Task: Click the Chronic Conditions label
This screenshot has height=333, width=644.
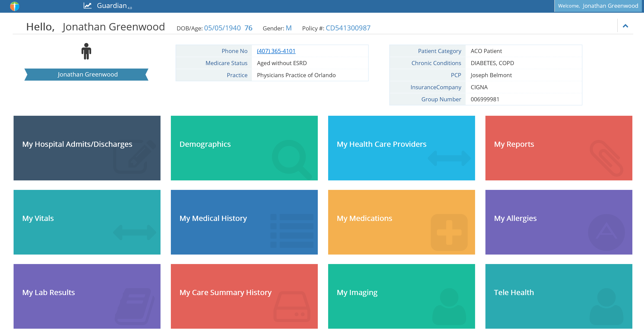Action: [x=436, y=63]
